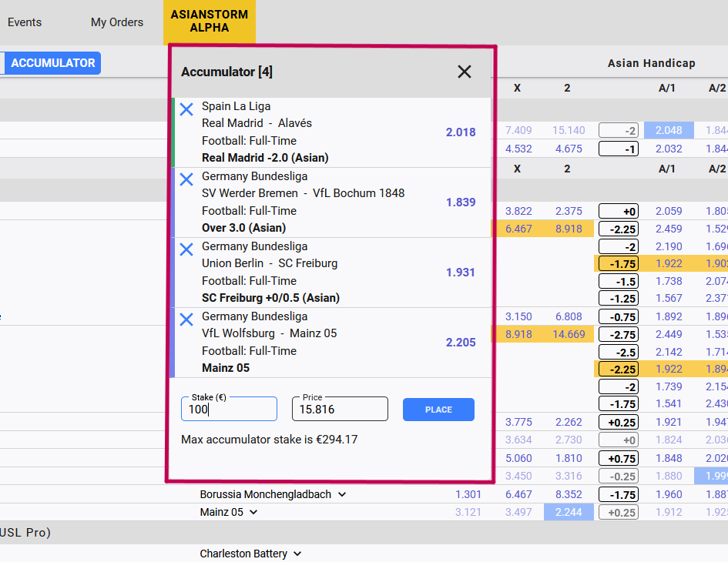Click the away odds 1.810
728x562 pixels.
[x=569, y=459]
